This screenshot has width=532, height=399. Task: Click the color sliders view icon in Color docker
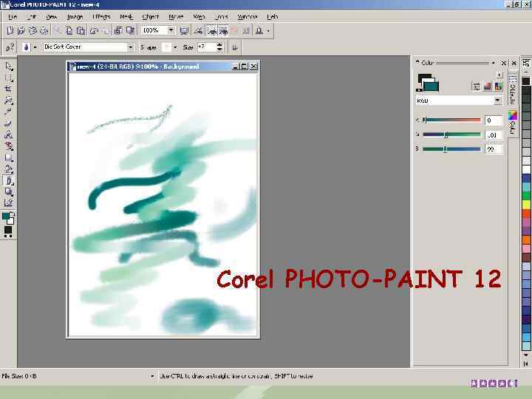(477, 86)
